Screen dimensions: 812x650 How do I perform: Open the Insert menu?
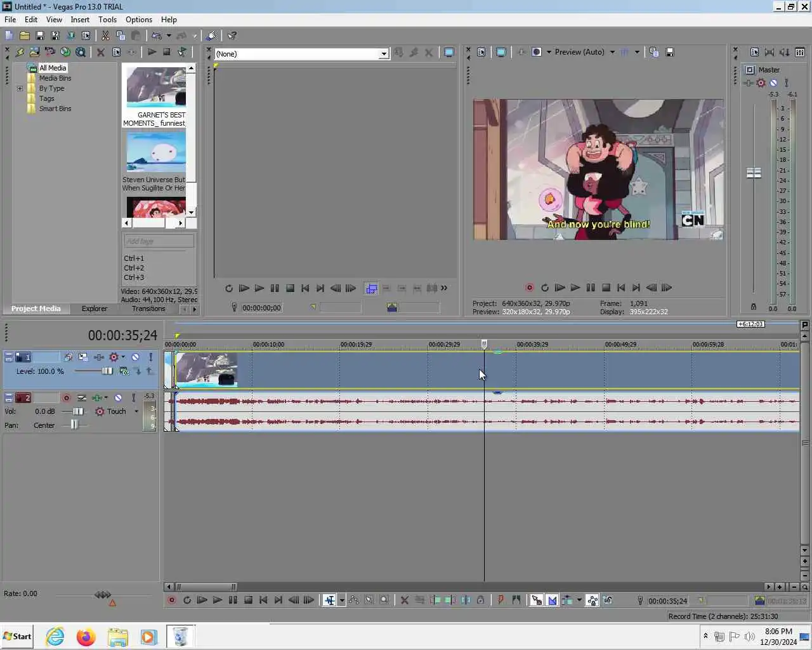pyautogui.click(x=80, y=20)
